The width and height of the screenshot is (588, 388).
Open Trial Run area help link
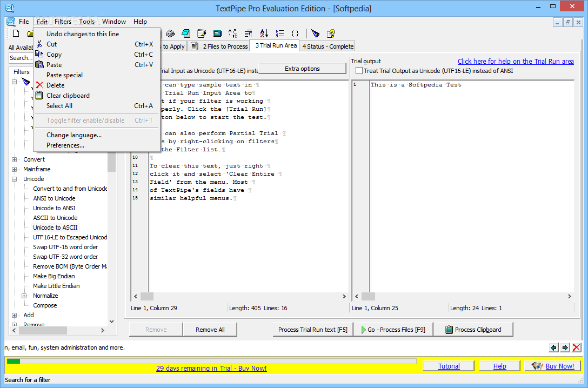pyautogui.click(x=516, y=61)
